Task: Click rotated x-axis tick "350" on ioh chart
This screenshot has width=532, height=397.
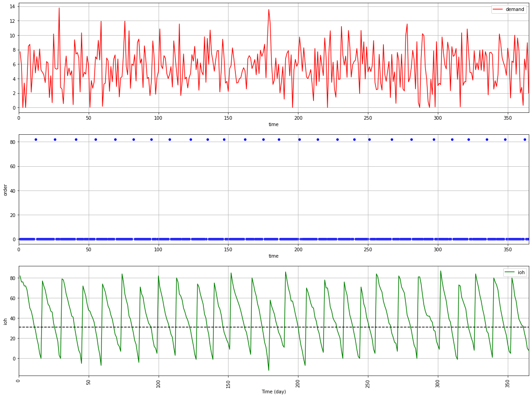Action: (x=508, y=383)
